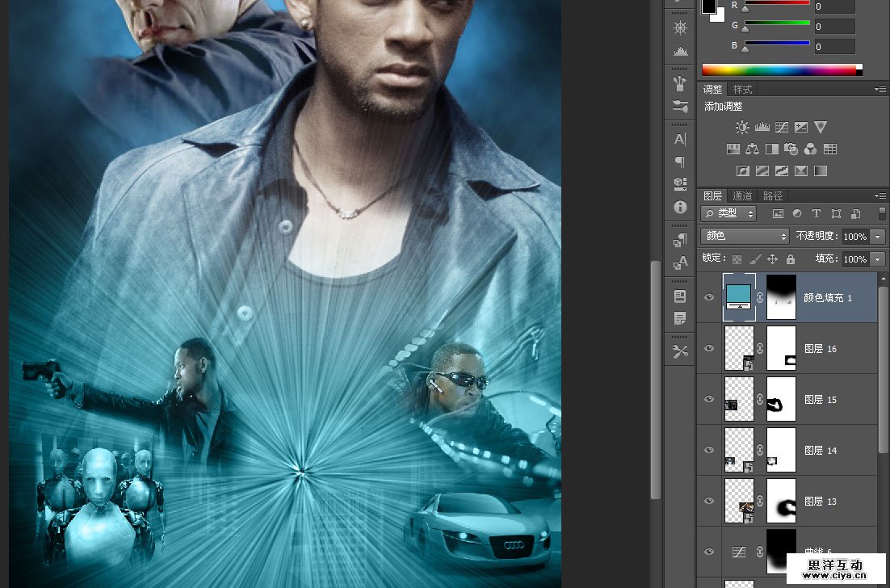
Task: Open the 颜色 blend mode dropdown
Action: (745, 237)
